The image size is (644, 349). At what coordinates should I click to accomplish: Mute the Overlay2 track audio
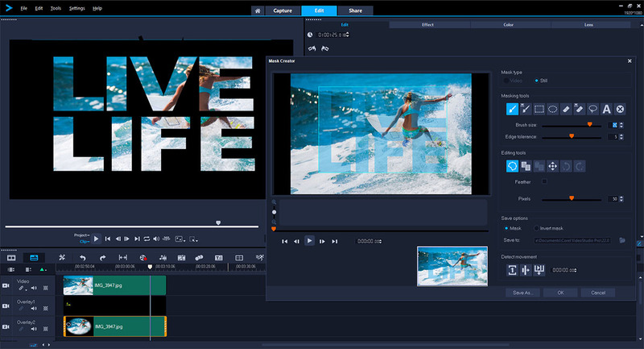(x=34, y=329)
